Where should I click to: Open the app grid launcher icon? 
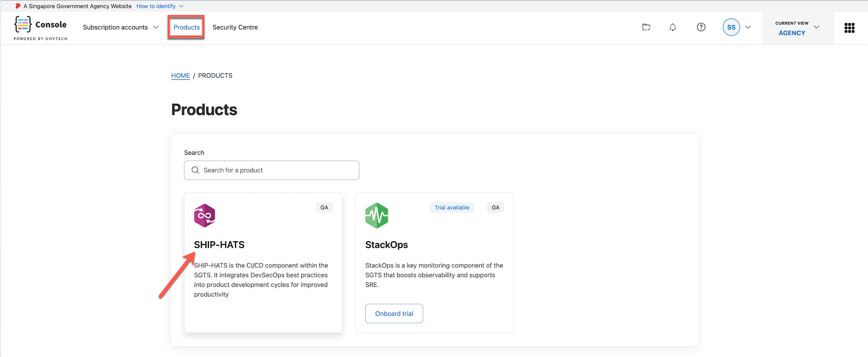849,28
